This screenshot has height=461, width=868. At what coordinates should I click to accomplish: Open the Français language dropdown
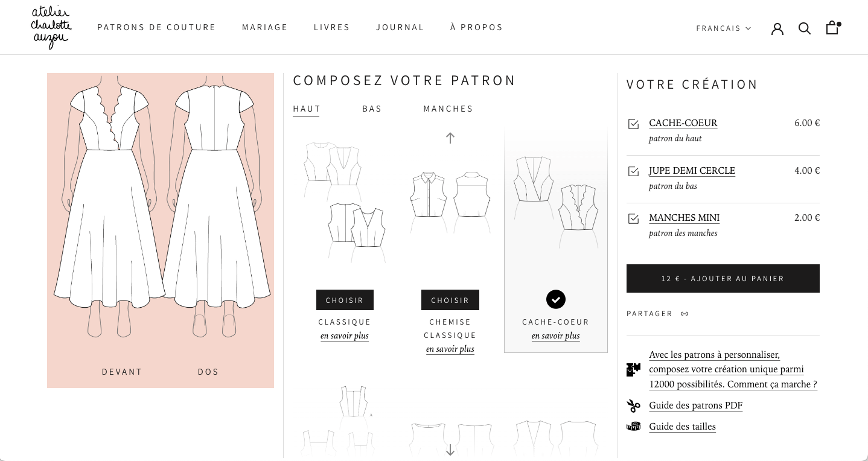(723, 28)
